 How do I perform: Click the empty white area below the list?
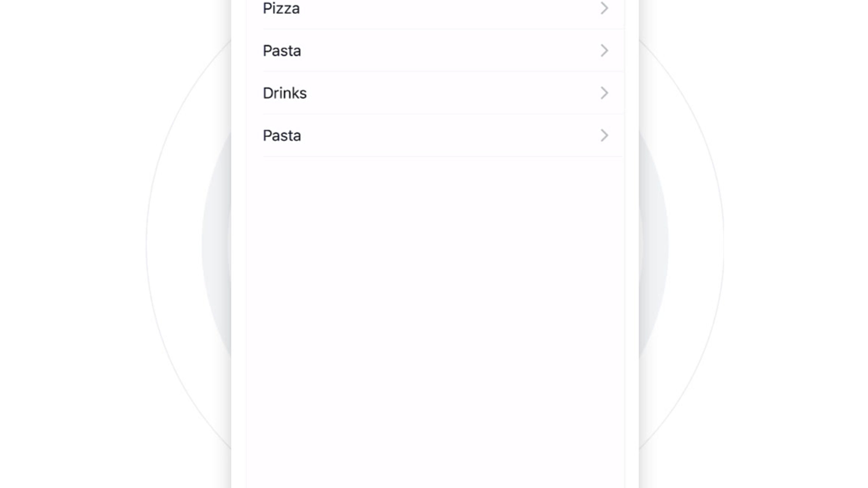click(x=435, y=303)
